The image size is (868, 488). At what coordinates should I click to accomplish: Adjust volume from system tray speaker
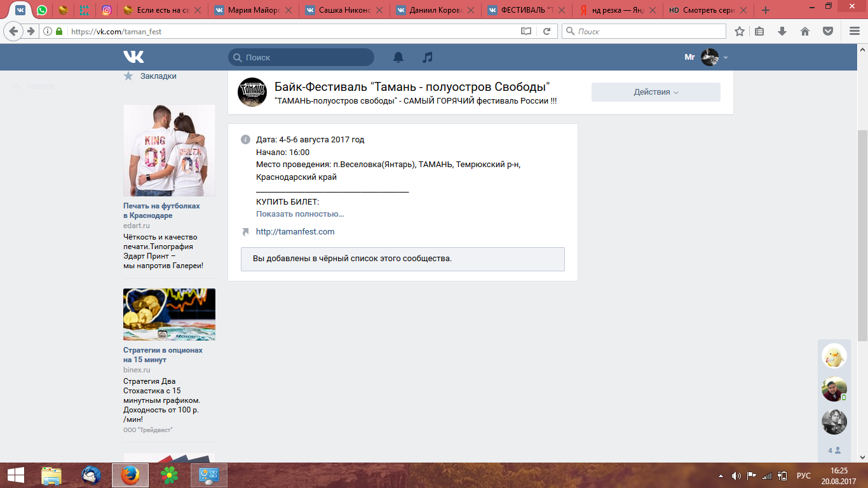pyautogui.click(x=736, y=475)
